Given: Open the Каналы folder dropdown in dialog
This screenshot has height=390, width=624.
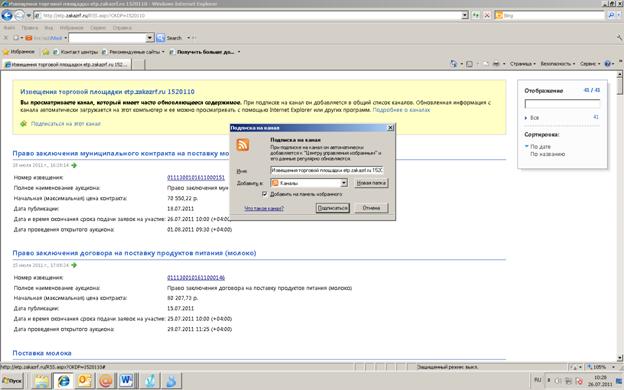Looking at the screenshot, I should tap(344, 183).
